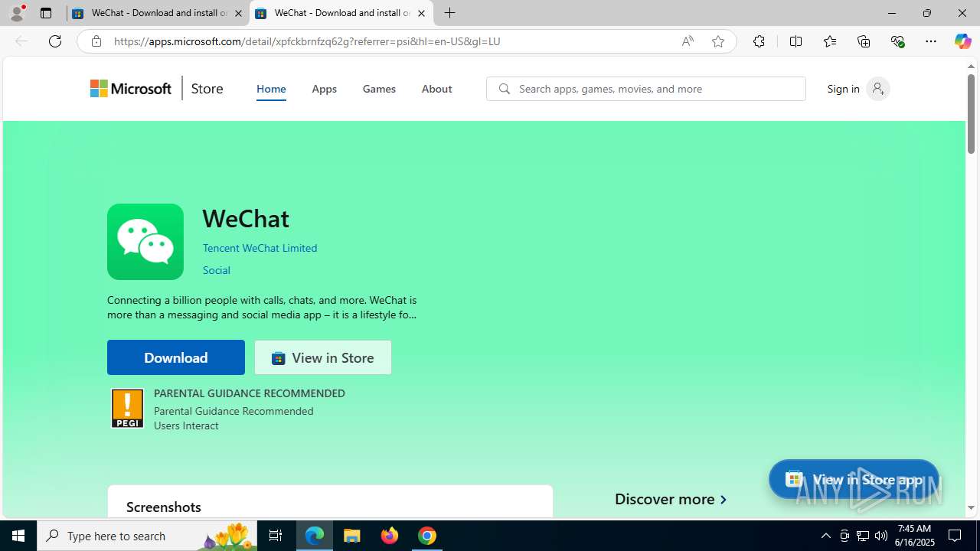
Task: Open Tencent WeChat Limited publisher link
Action: pos(260,248)
